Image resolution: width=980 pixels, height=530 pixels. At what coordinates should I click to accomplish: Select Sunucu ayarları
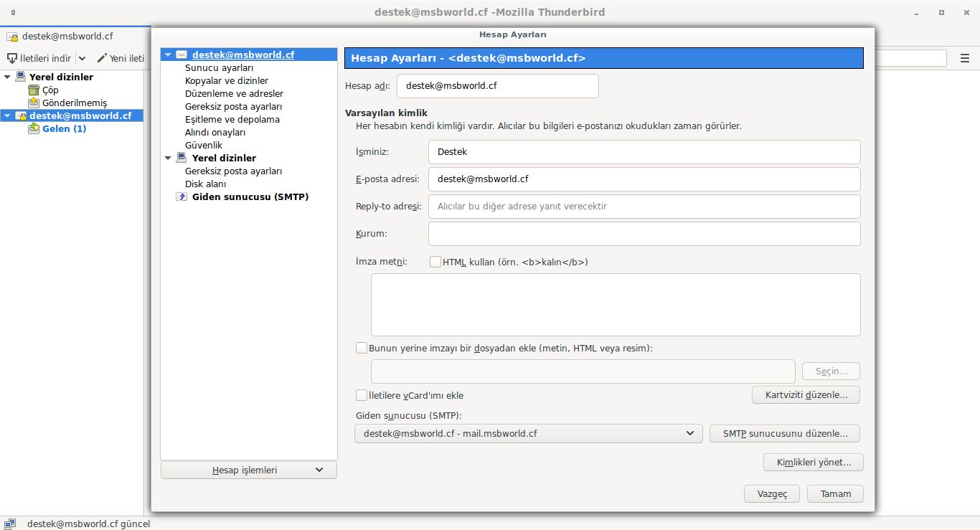pyautogui.click(x=219, y=67)
